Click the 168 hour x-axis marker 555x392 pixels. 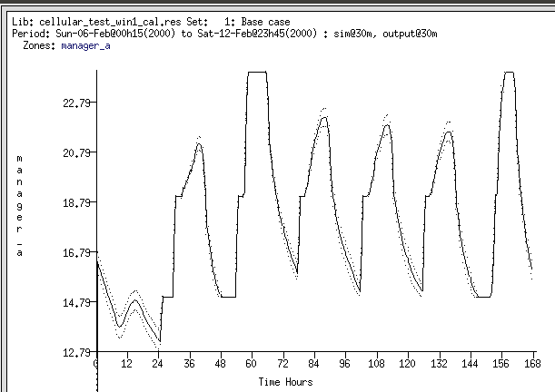(x=530, y=364)
